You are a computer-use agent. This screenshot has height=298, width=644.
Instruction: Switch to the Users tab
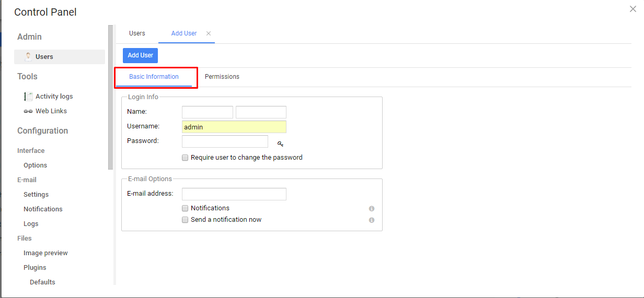(x=137, y=33)
